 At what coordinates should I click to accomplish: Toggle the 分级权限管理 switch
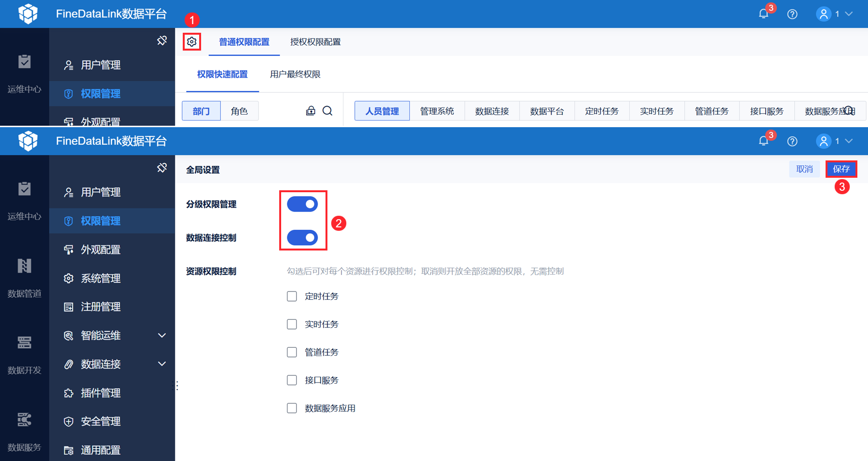click(x=302, y=204)
